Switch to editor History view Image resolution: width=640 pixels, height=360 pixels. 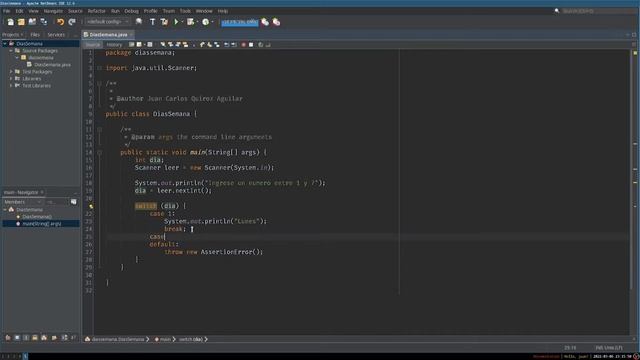point(114,44)
